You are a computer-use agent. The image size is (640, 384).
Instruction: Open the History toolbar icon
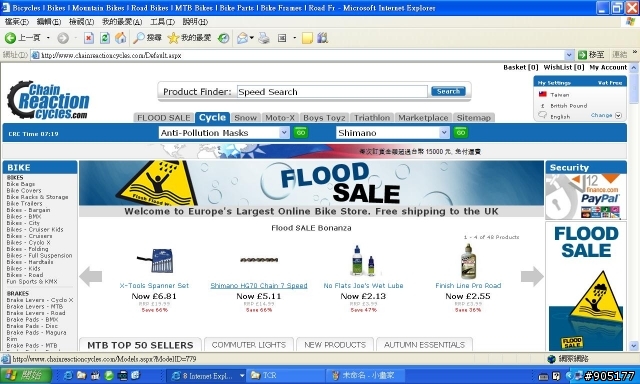223,38
